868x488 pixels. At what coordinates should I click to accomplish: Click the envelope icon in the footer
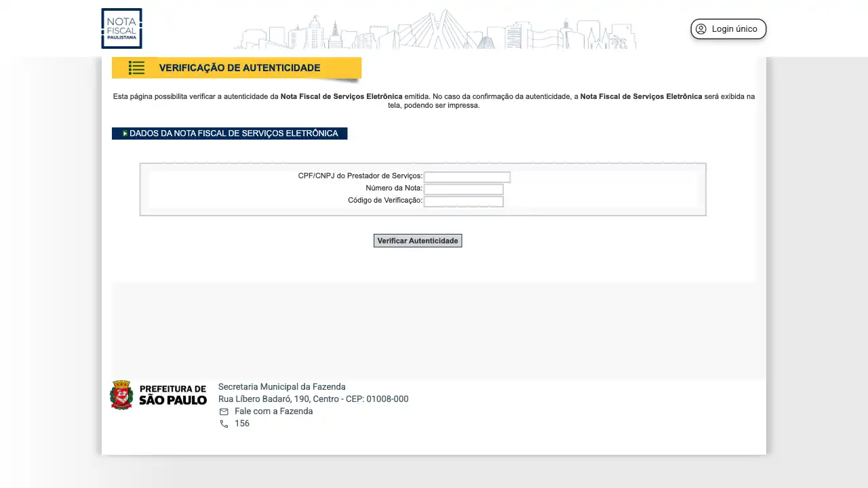click(224, 411)
